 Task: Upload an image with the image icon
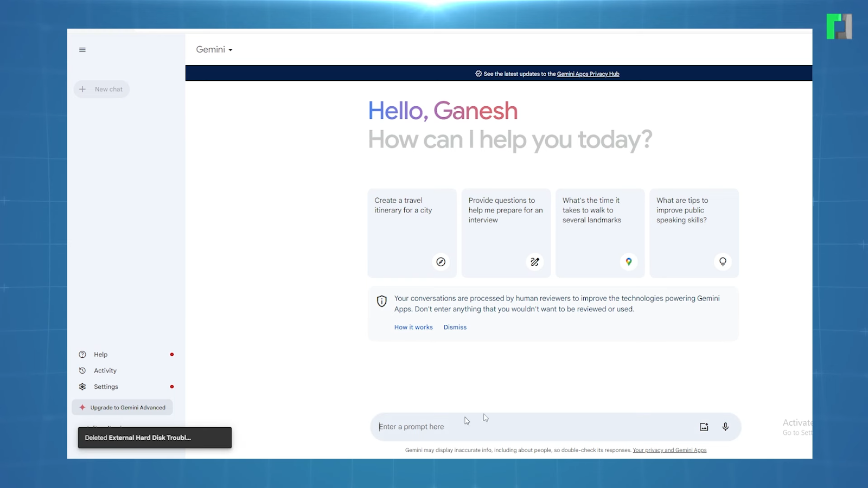[x=704, y=427]
